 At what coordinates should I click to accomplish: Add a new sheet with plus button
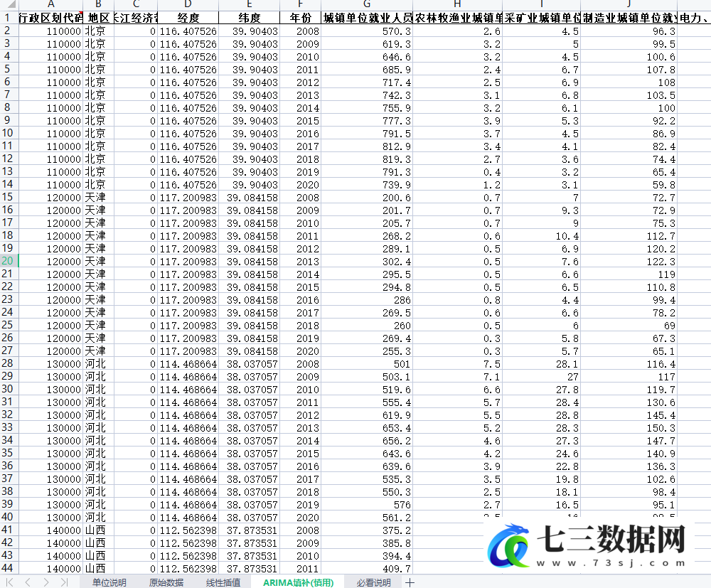[x=410, y=582]
